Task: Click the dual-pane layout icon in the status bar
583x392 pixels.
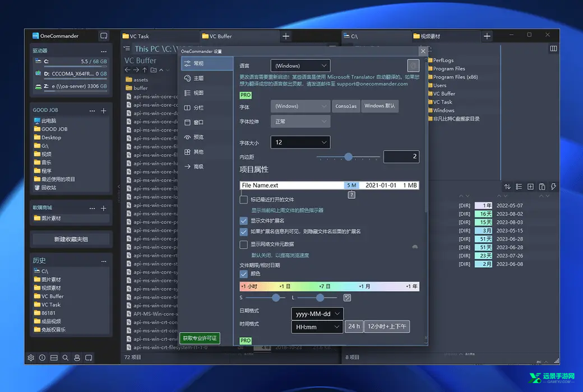Action: 53,357
